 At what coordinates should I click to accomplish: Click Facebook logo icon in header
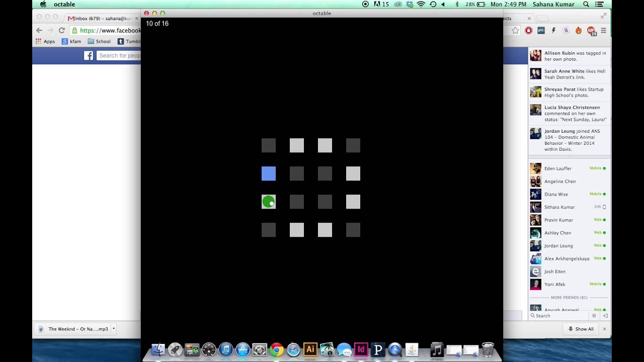point(89,55)
